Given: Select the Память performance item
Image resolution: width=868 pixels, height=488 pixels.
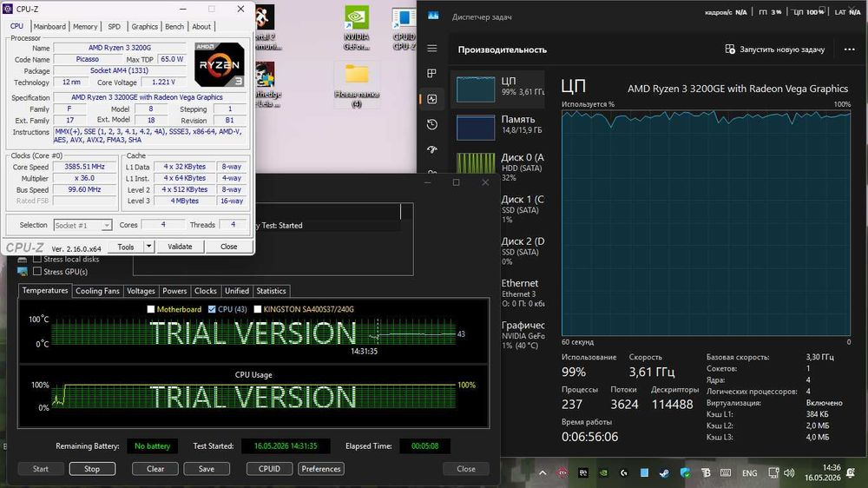Looking at the screenshot, I should (x=498, y=126).
